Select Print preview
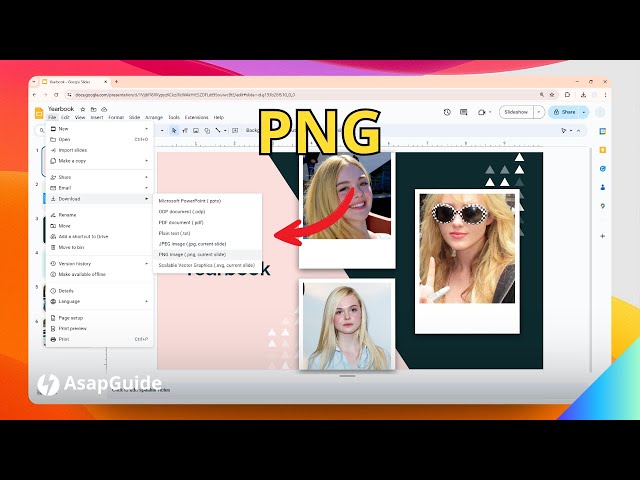640x480 pixels. tap(99, 329)
